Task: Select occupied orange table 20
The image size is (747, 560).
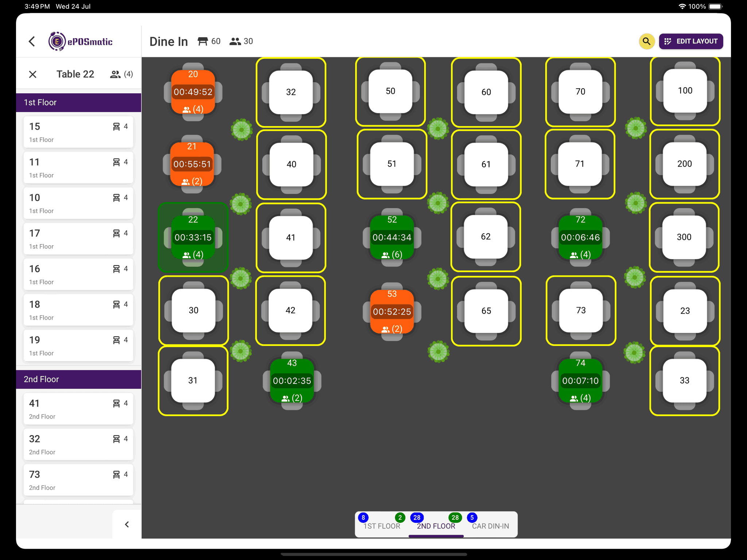Action: (193, 91)
